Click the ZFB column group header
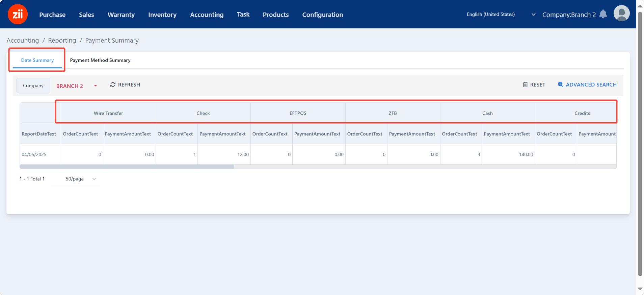This screenshot has width=644, height=295. [393, 113]
